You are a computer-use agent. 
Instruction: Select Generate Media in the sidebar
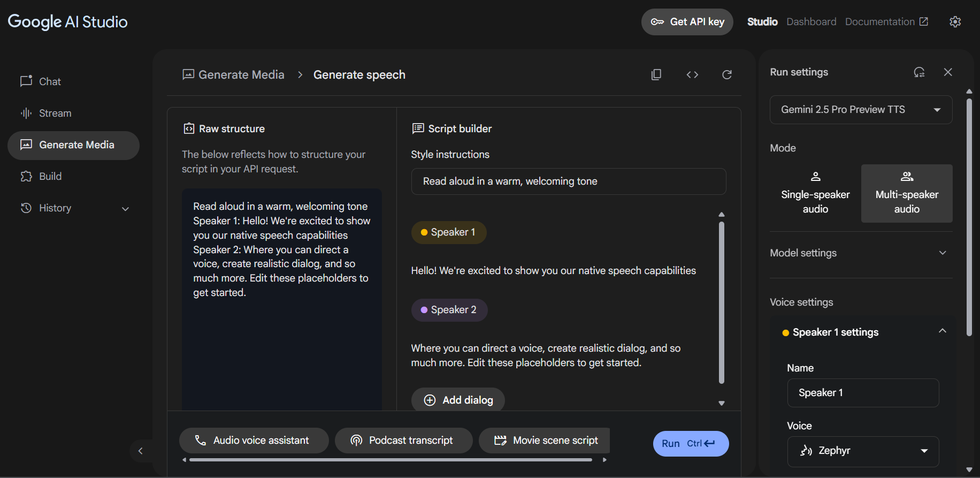point(73,145)
